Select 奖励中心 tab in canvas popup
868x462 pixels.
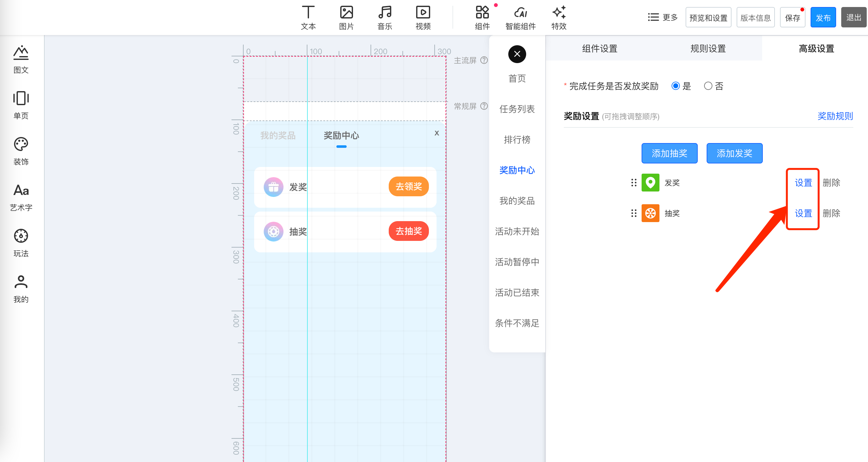341,135
